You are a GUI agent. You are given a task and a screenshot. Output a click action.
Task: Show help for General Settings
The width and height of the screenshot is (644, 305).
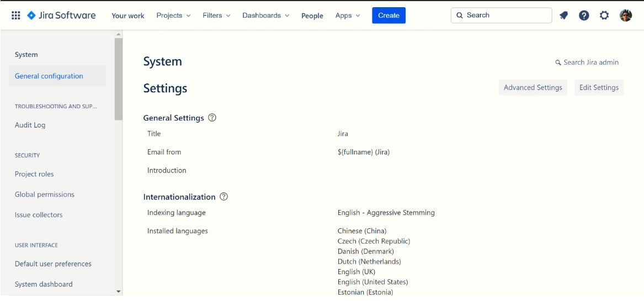pos(212,118)
